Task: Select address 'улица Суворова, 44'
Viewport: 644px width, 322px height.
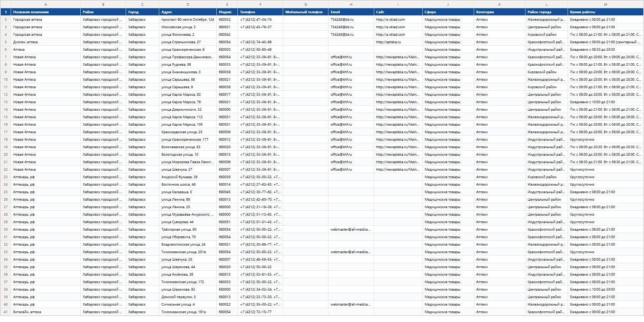Action: coord(188,222)
